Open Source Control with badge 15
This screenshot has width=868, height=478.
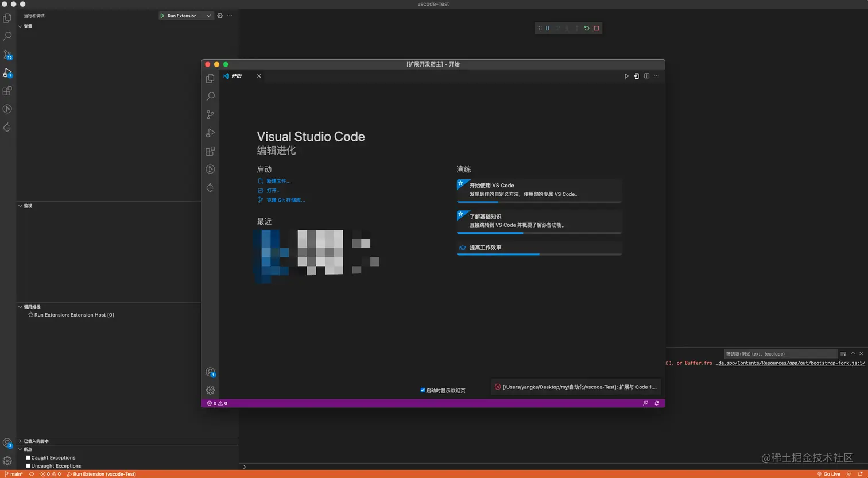[x=7, y=55]
